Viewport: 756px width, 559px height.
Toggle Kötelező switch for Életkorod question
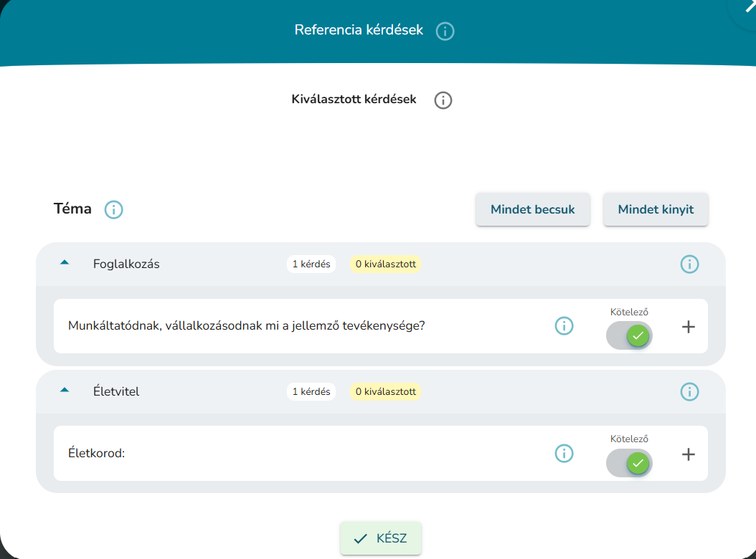pos(629,463)
